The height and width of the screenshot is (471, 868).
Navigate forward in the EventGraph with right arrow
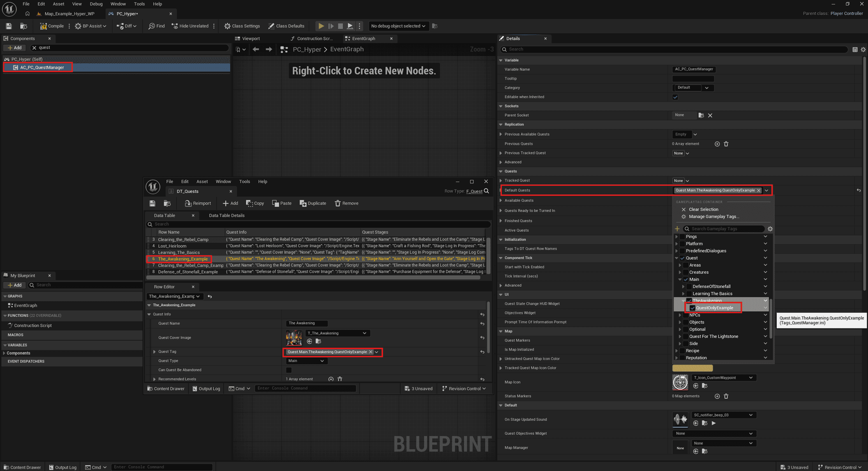[269, 49]
